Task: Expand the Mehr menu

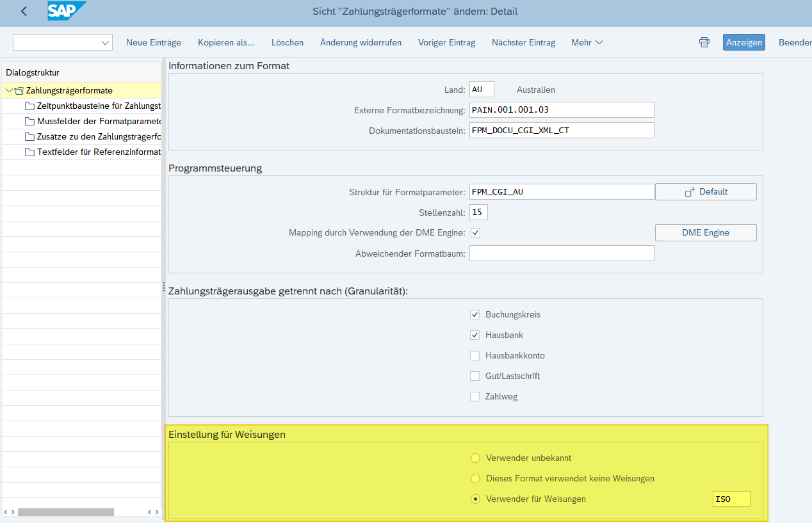Action: [x=587, y=42]
